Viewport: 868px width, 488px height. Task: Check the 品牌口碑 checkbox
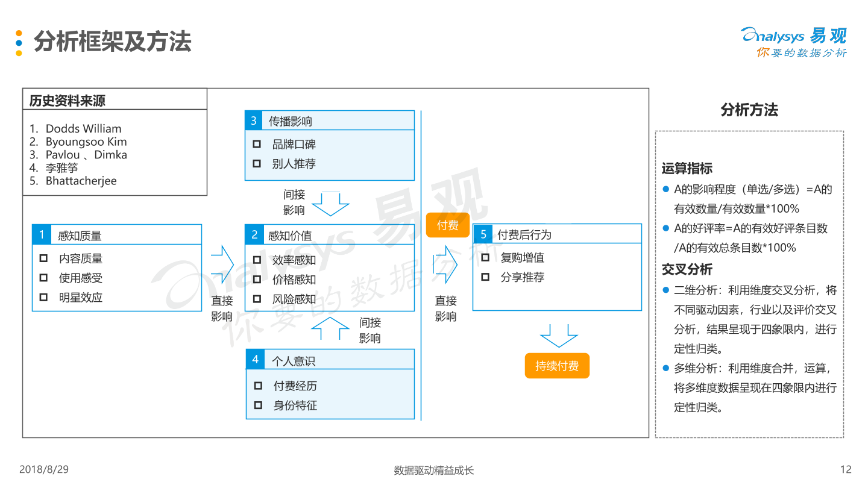pos(257,145)
